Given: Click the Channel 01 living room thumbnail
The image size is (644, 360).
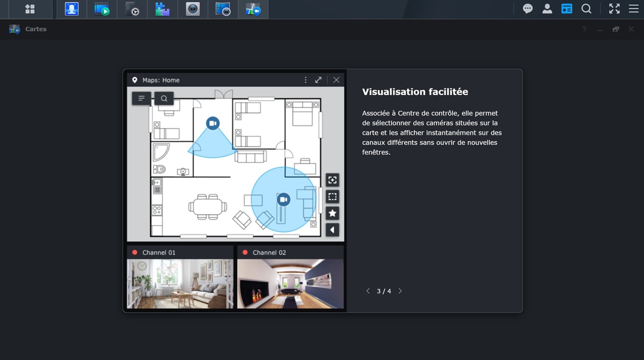Looking at the screenshot, I should point(180,283).
